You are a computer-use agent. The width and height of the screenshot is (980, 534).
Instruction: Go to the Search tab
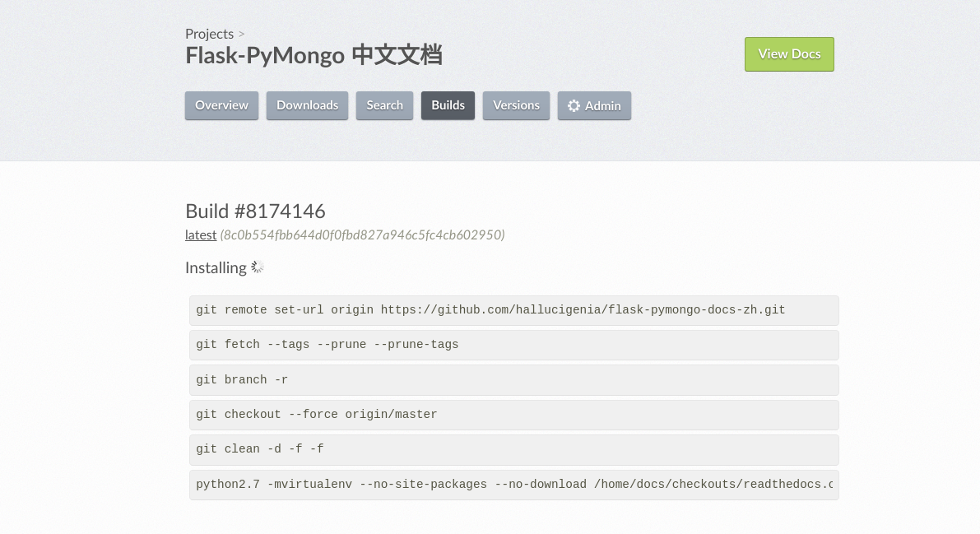coord(384,105)
